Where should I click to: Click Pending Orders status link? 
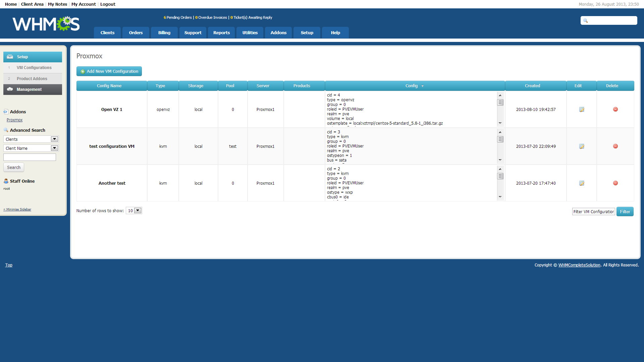pos(178,17)
